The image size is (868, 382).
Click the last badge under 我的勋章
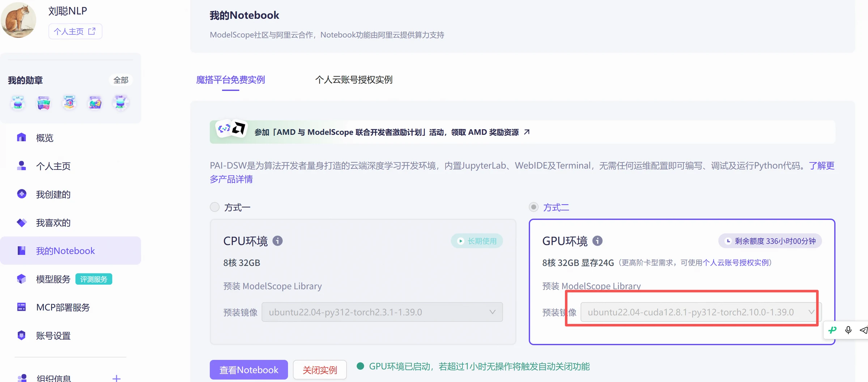(x=121, y=103)
